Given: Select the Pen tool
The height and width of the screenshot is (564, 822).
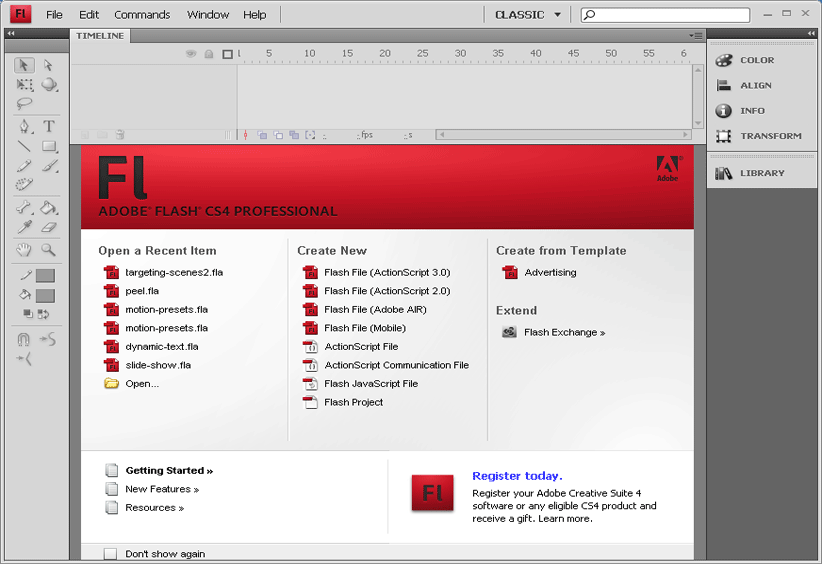Looking at the screenshot, I should [24, 126].
